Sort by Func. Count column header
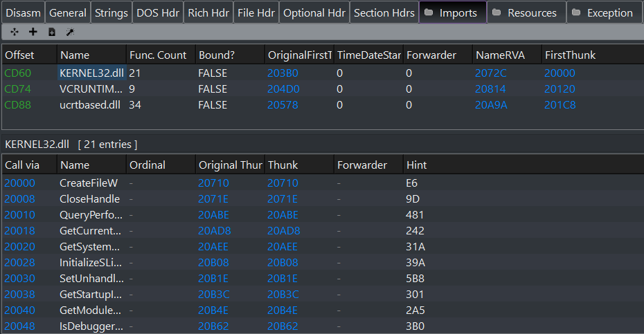The image size is (644, 334). coord(161,55)
